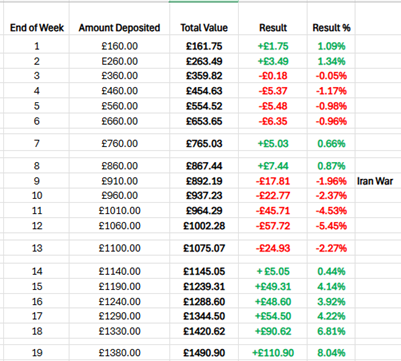Screen dimensions: 401x361
Task: Click the £1380.00 amount deposited cell
Action: (x=119, y=353)
